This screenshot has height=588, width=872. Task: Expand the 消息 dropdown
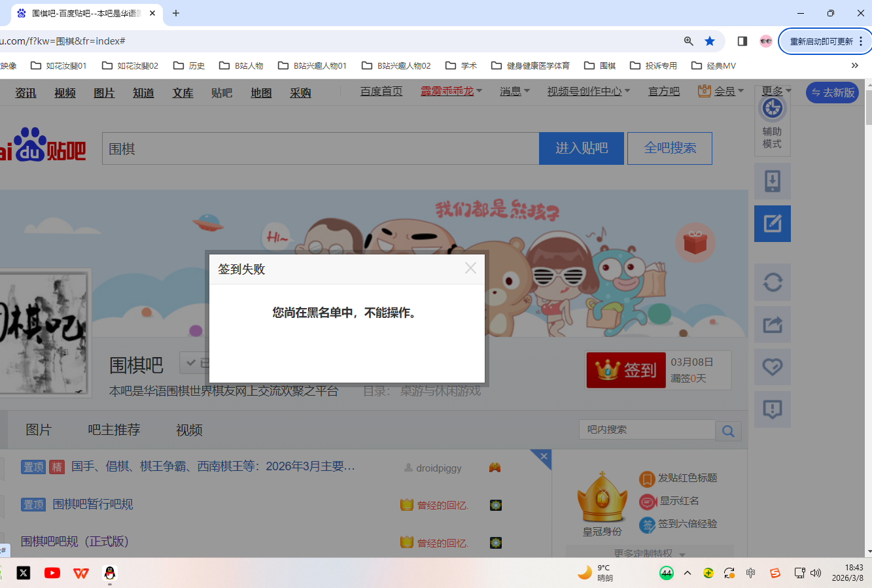click(x=514, y=92)
